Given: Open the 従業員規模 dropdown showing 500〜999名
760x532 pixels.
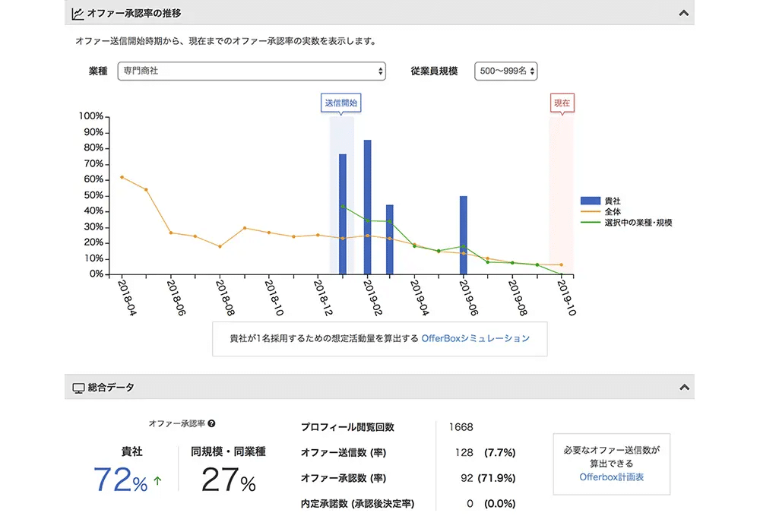Looking at the screenshot, I should point(506,71).
